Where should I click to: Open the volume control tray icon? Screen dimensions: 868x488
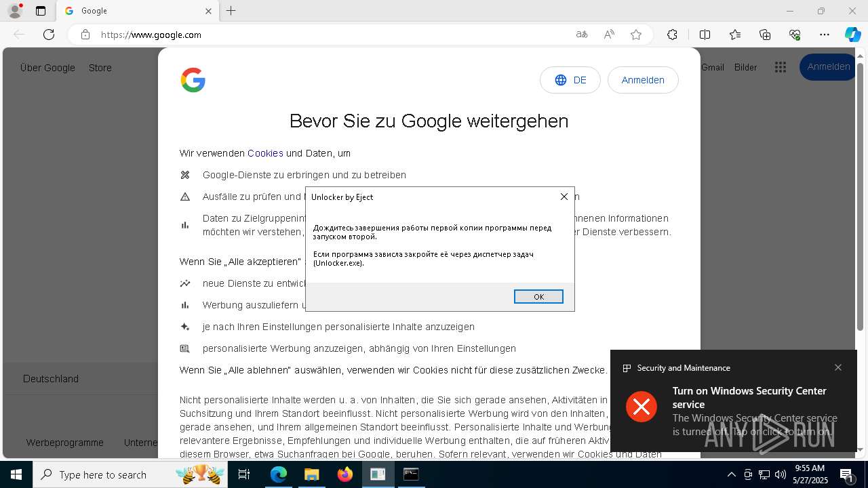[x=781, y=474]
